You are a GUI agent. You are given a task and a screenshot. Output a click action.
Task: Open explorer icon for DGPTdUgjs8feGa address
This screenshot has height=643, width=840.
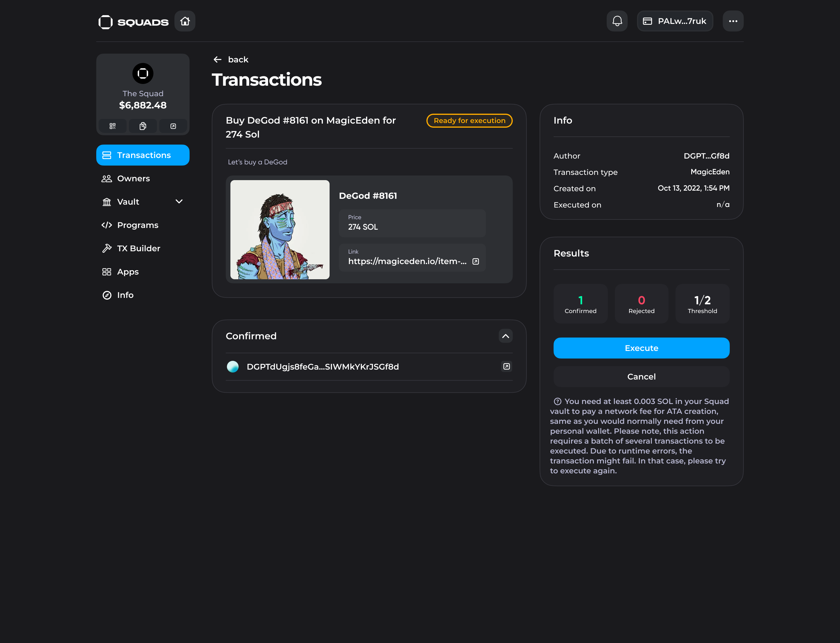[x=506, y=367]
